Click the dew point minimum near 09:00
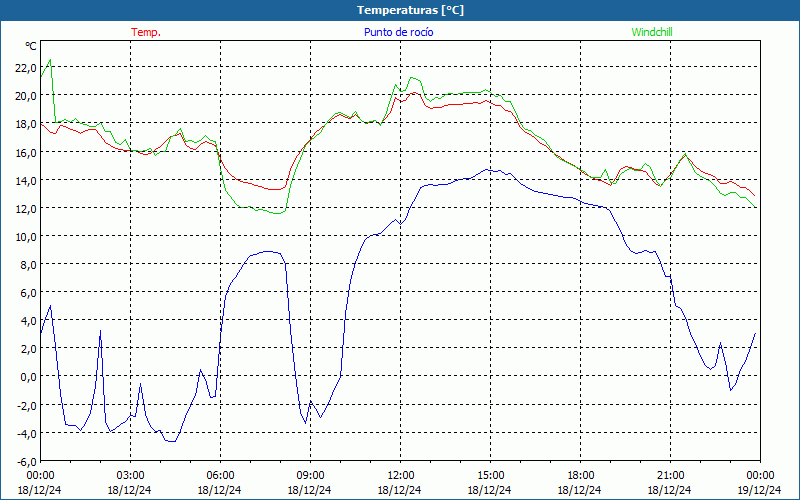 pyautogui.click(x=305, y=422)
